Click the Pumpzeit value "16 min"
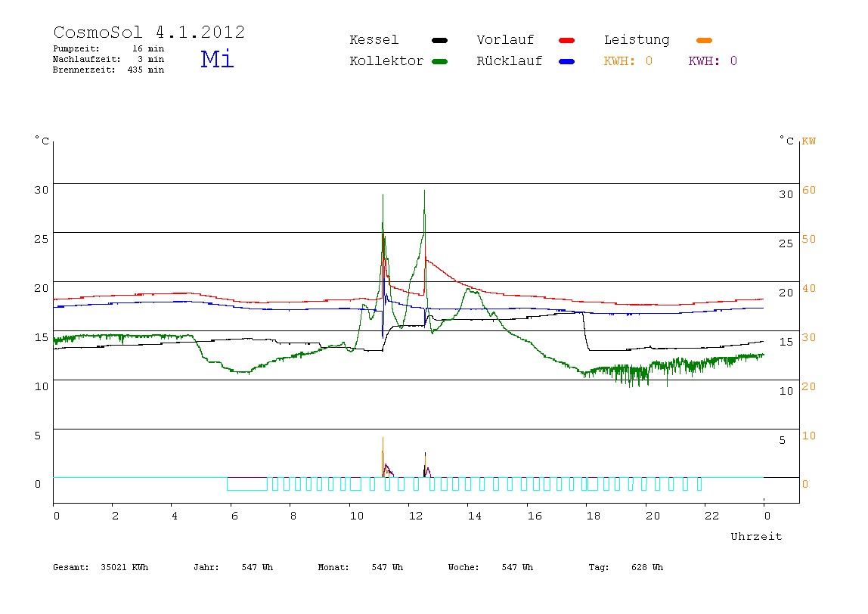 pyautogui.click(x=148, y=48)
